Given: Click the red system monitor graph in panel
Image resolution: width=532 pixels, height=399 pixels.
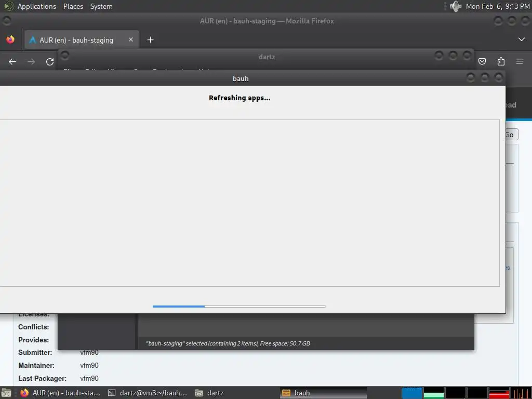Looking at the screenshot, I should pos(499,393).
